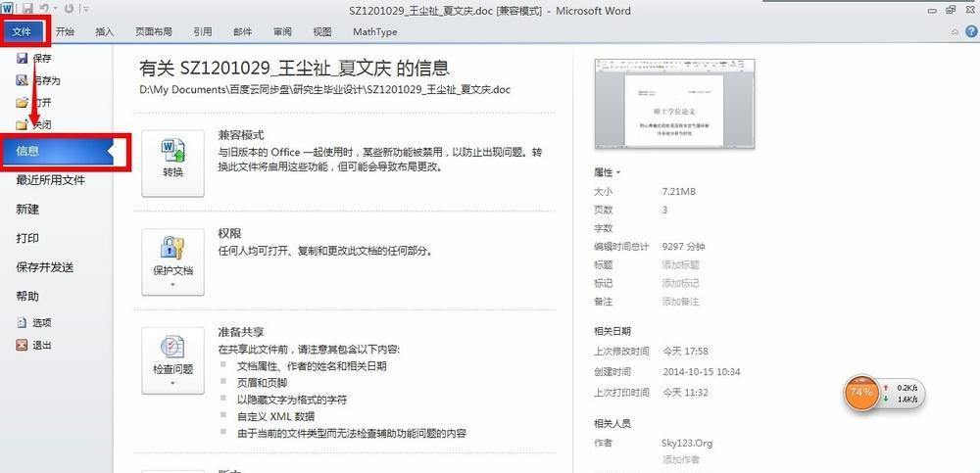
Task: Switch to the 插入 ribbon tab
Action: click(x=105, y=32)
